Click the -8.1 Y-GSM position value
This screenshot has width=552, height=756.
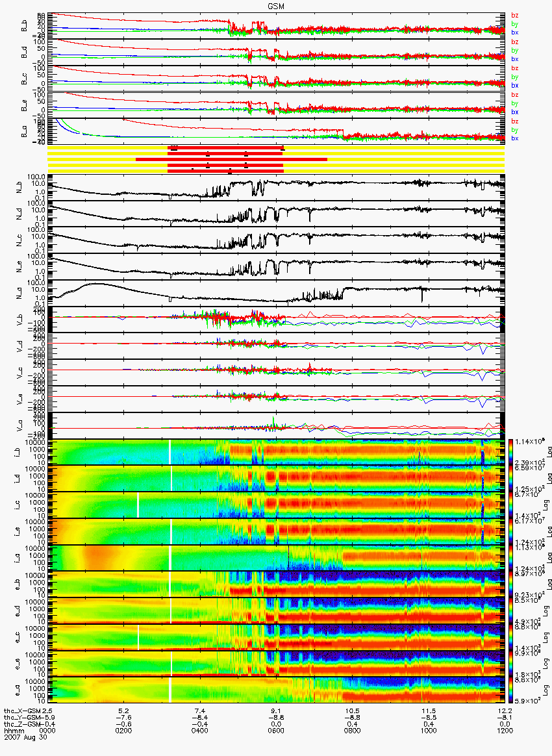pyautogui.click(x=505, y=718)
